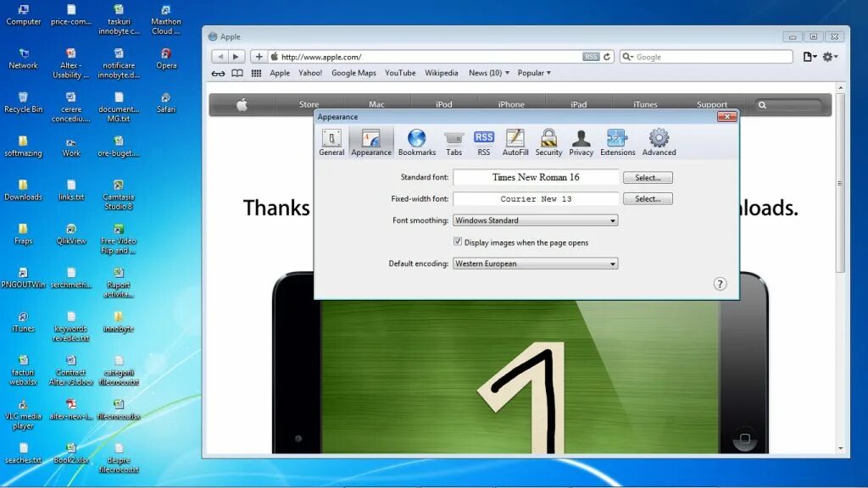Viewport: 868px width, 488px height.
Task: Click the Apple logo on the website
Action: [x=242, y=104]
